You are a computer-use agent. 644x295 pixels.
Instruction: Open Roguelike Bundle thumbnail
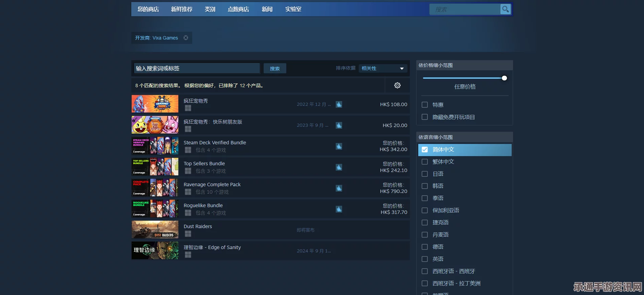tap(155, 208)
